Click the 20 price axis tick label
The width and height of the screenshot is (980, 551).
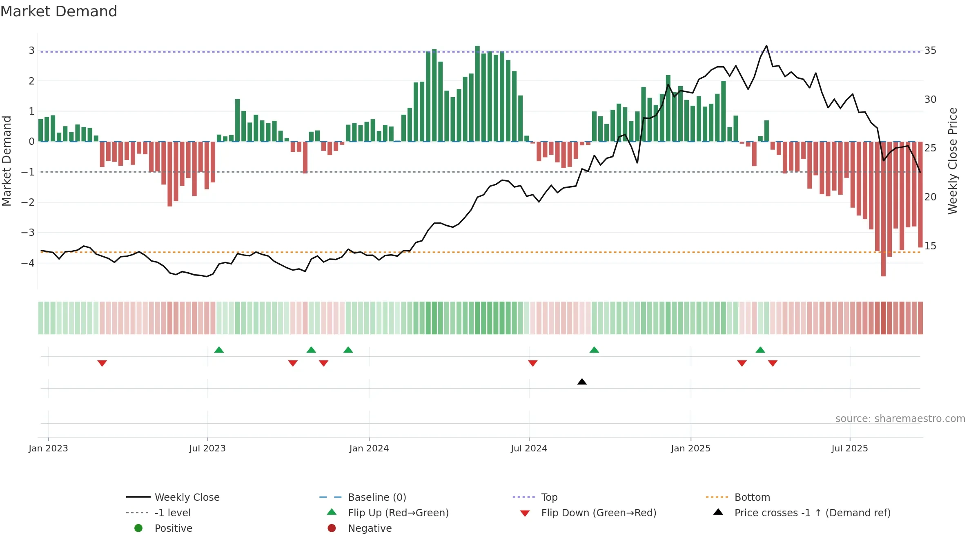[x=931, y=197]
